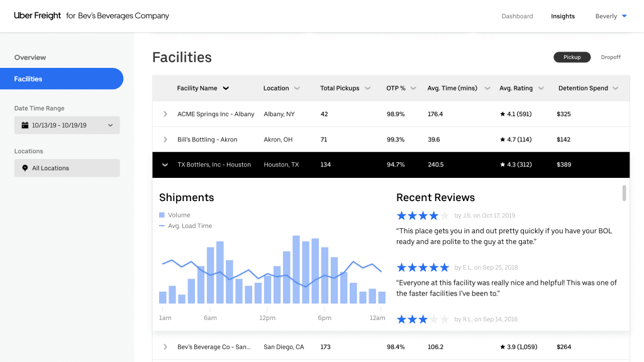Click the Uber Freight logo
The image size is (644, 362).
click(x=35, y=16)
